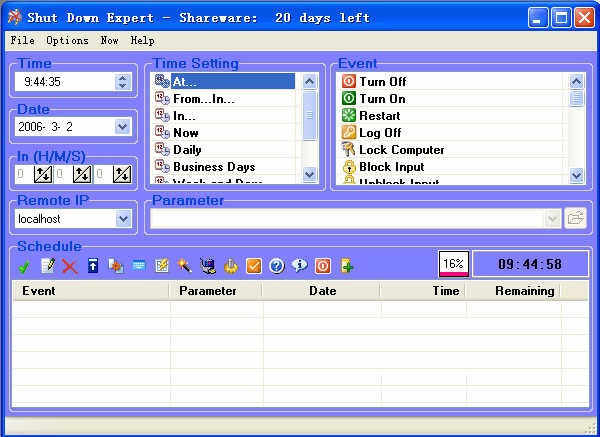Select the 'Lock Computer' event text
The image size is (600, 437).
[402, 150]
